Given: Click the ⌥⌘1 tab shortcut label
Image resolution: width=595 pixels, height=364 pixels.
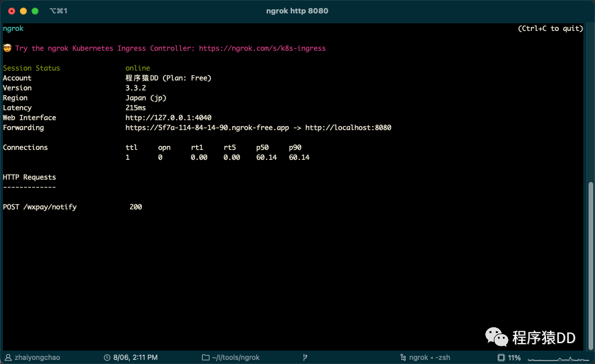Looking at the screenshot, I should (58, 11).
